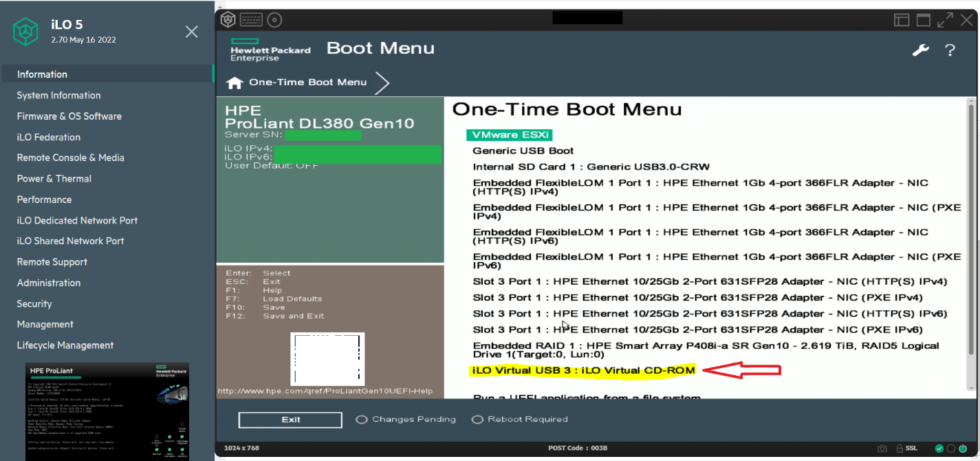Click the green health checkmark status icon
Screen dimensions: 980x461
pyautogui.click(x=940, y=449)
